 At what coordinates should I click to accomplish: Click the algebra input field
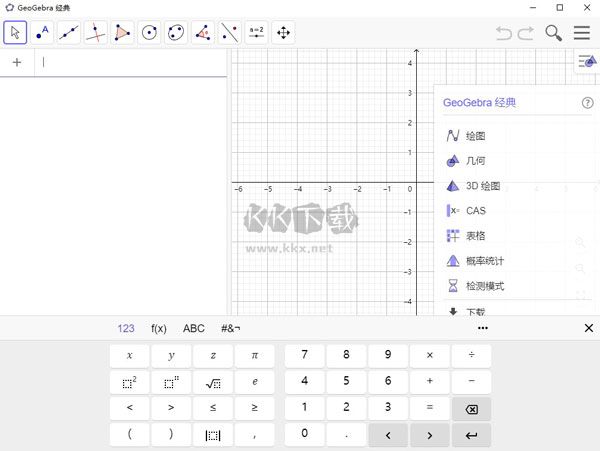pos(130,62)
